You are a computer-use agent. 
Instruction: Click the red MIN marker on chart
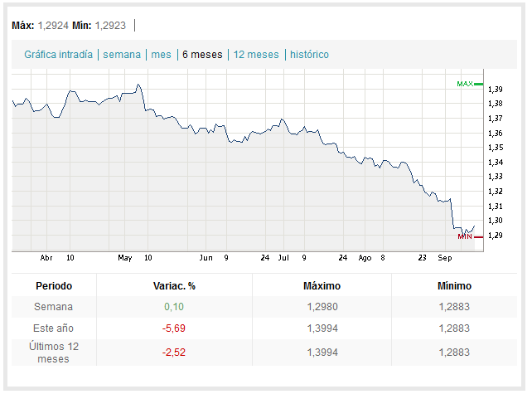click(x=465, y=236)
